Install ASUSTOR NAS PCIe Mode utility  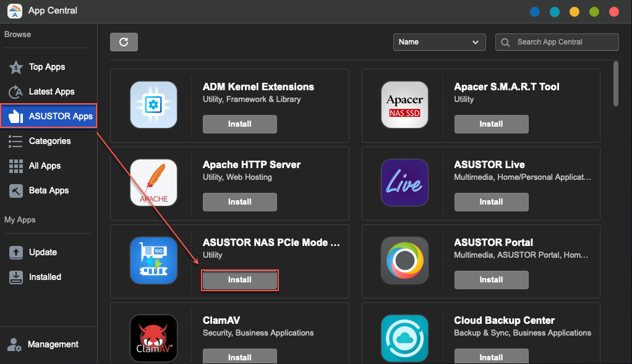(240, 280)
